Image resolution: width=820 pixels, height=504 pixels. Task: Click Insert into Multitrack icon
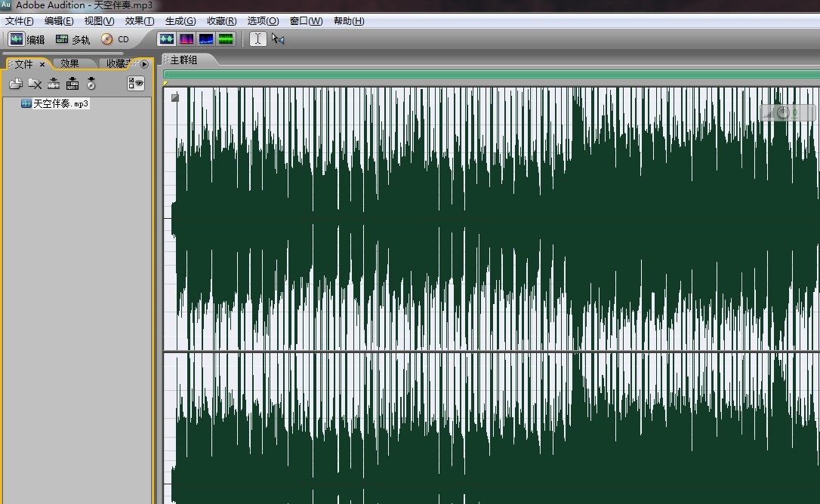(72, 84)
